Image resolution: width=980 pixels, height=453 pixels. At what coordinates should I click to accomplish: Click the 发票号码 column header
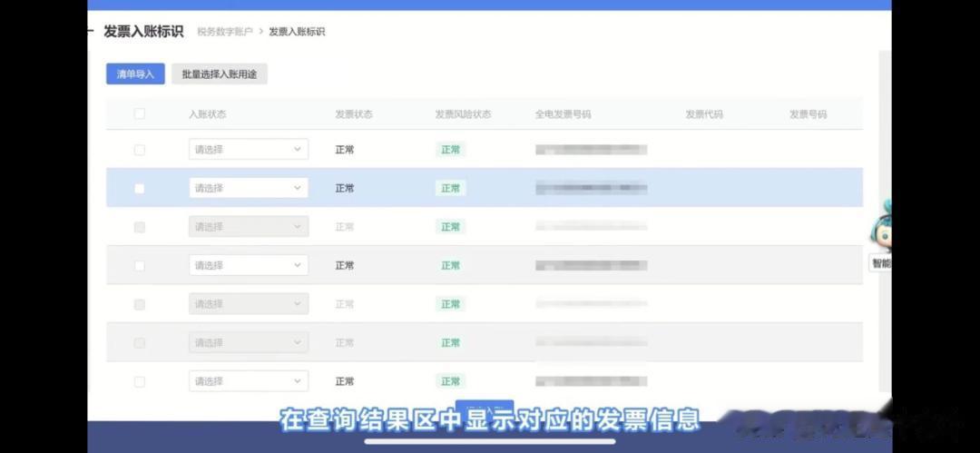click(x=808, y=114)
